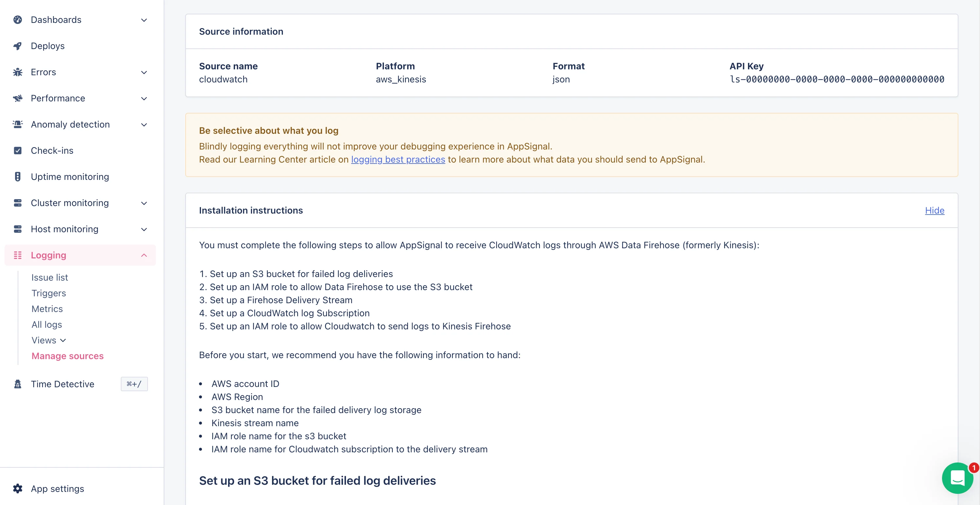
Task: Click the Performance speed icon
Action: click(17, 98)
